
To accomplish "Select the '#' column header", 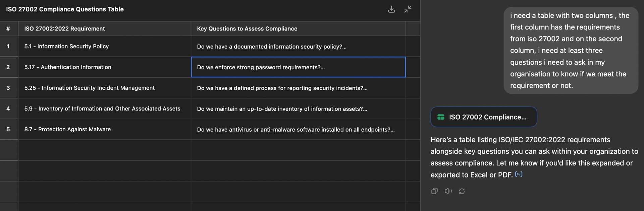I will pyautogui.click(x=9, y=29).
